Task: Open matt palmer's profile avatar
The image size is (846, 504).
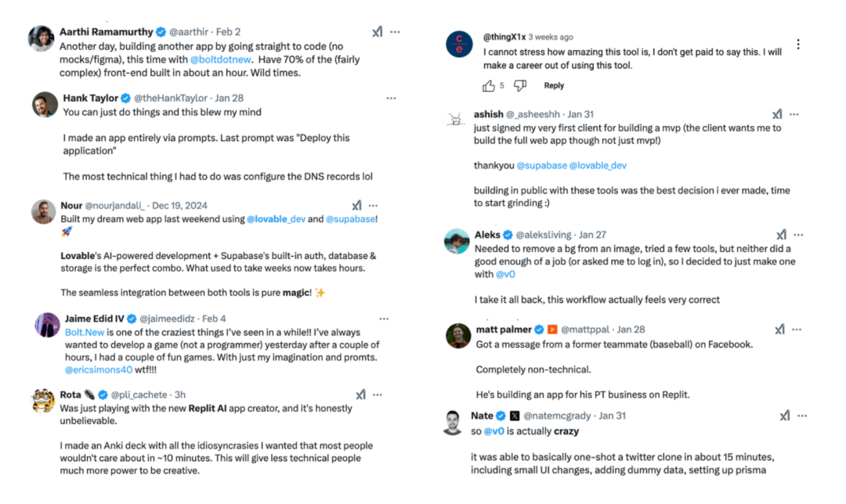Action: (458, 336)
